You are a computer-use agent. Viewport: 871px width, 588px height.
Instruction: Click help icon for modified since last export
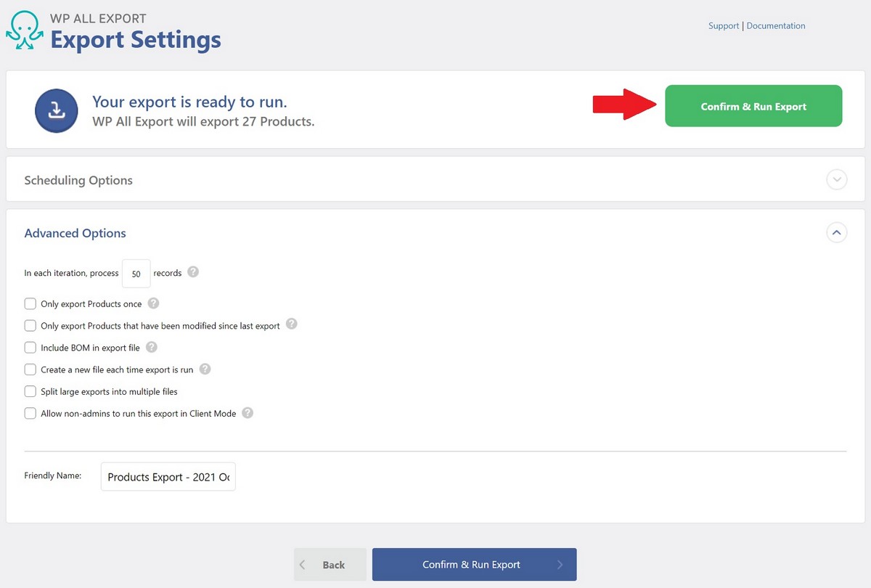pos(291,325)
